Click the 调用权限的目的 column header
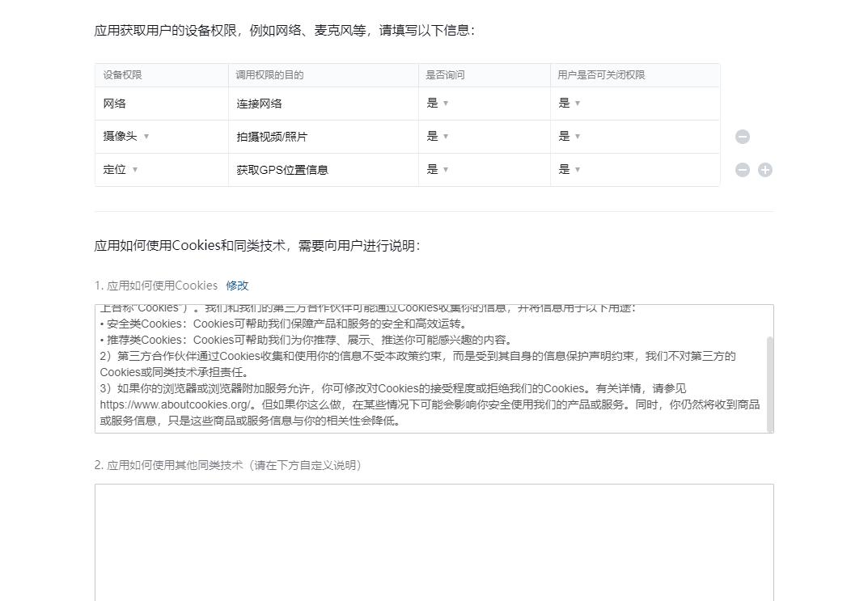 pyautogui.click(x=269, y=75)
